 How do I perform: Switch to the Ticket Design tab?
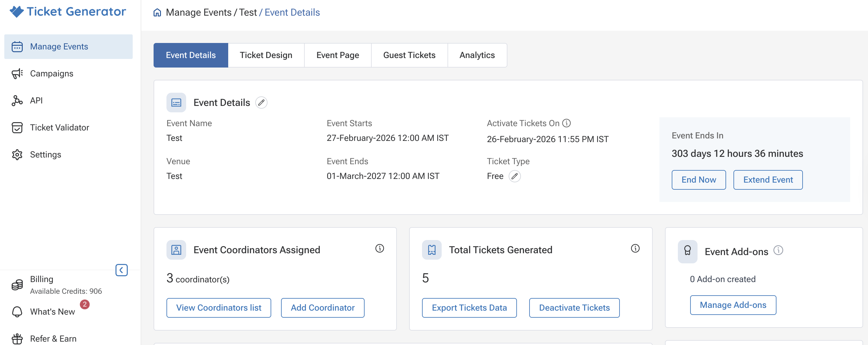[x=266, y=55]
